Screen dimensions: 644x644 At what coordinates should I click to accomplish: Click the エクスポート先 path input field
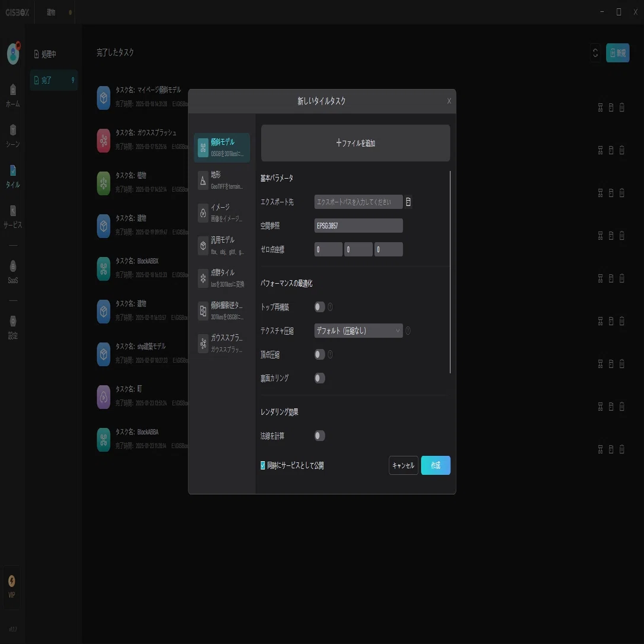(x=359, y=202)
